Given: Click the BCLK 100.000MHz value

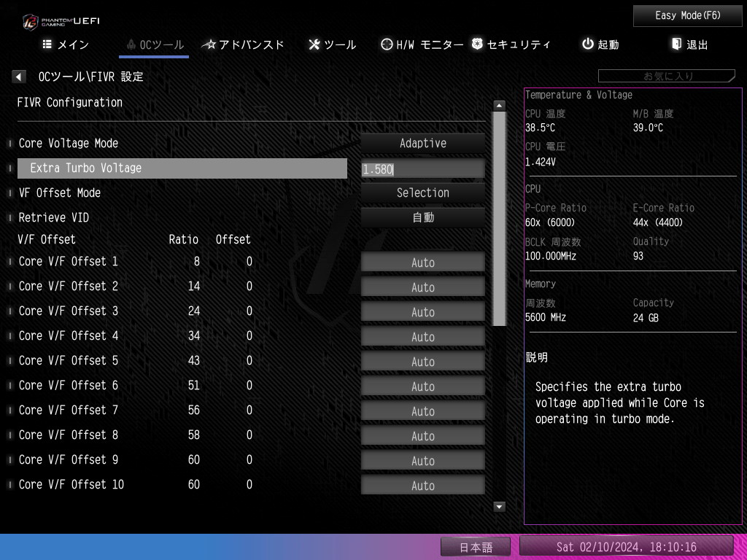Looking at the screenshot, I should pos(551,256).
